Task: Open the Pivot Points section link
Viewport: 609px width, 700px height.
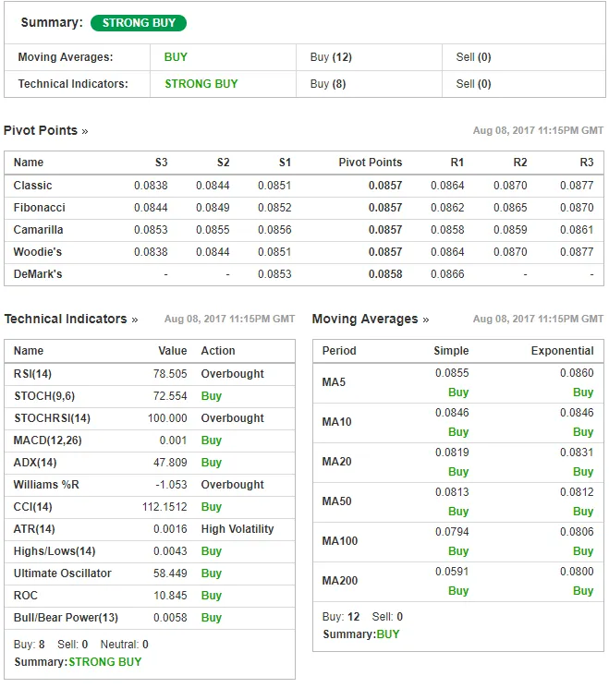Action: tap(45, 130)
